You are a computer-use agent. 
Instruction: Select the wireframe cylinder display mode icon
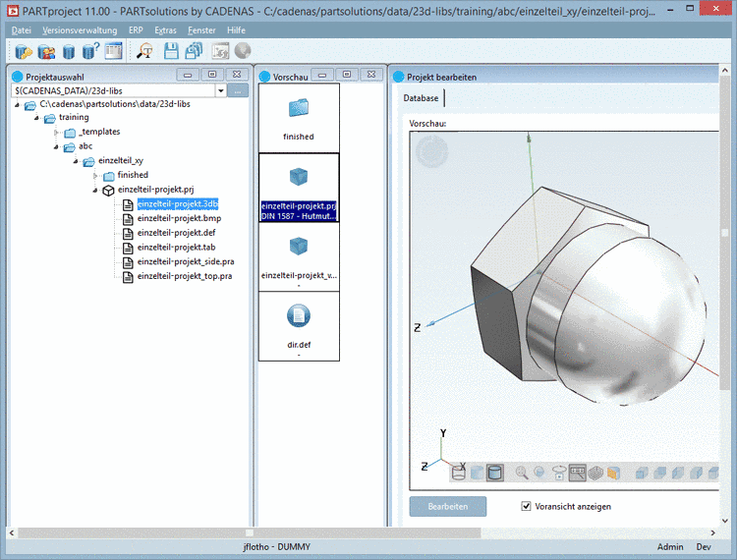tap(459, 473)
